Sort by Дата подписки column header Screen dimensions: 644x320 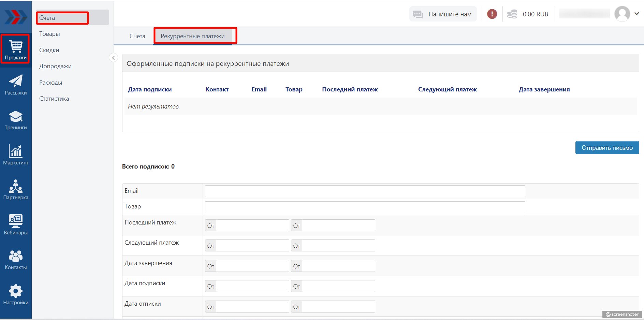click(150, 89)
